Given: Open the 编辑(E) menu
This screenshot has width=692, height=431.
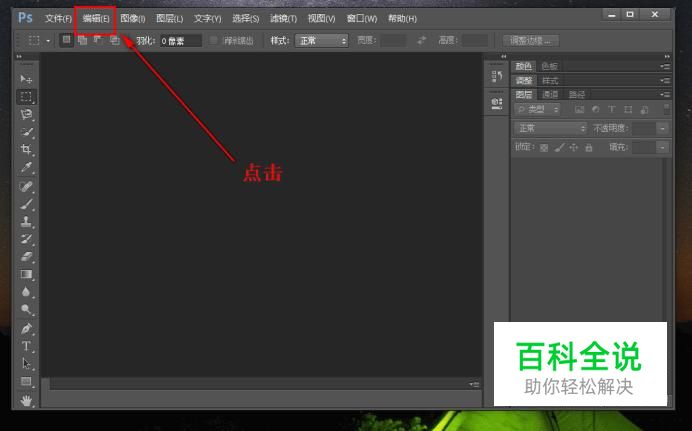Looking at the screenshot, I should (96, 19).
